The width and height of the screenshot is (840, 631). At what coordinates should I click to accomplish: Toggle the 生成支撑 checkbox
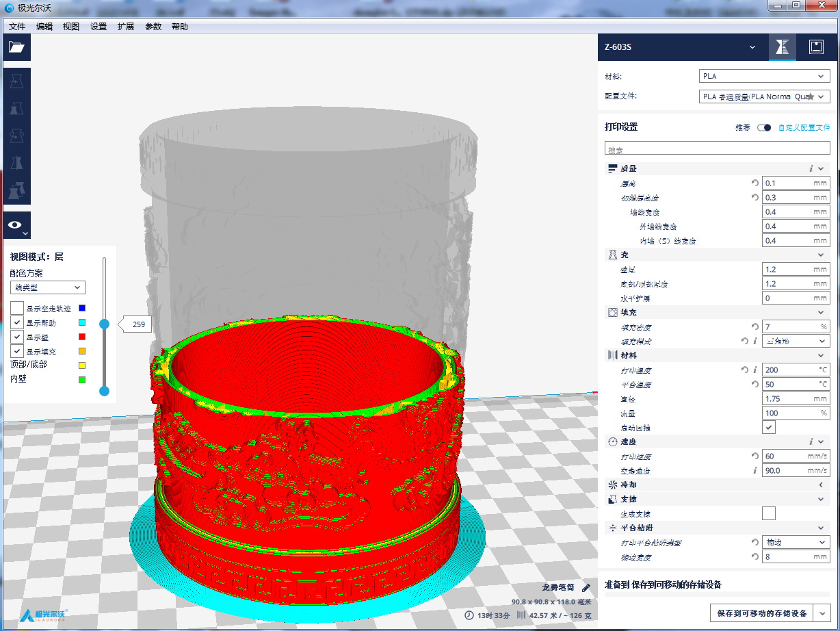coord(769,513)
